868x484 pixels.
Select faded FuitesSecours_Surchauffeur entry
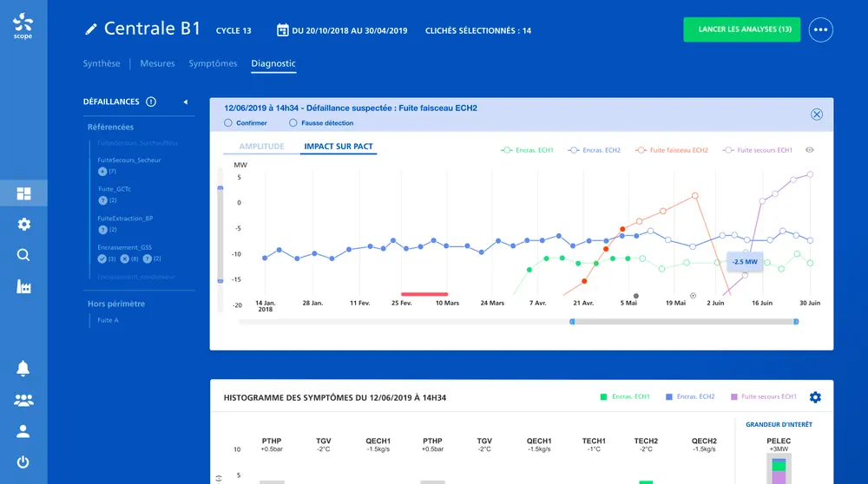tap(138, 143)
